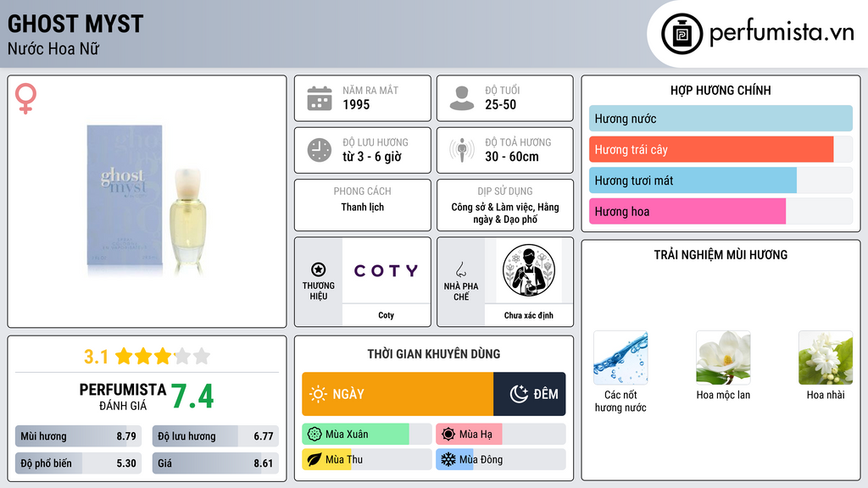The width and height of the screenshot is (868, 488).
Task: Click the sun icon for Mùa Hạ
Action: point(448,435)
